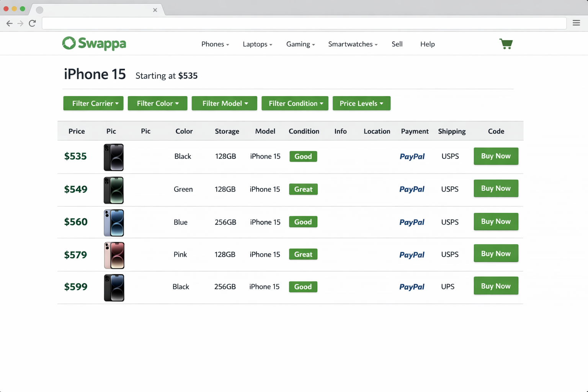The height and width of the screenshot is (392, 588).
Task: Click the Green color cell
Action: pyautogui.click(x=183, y=189)
